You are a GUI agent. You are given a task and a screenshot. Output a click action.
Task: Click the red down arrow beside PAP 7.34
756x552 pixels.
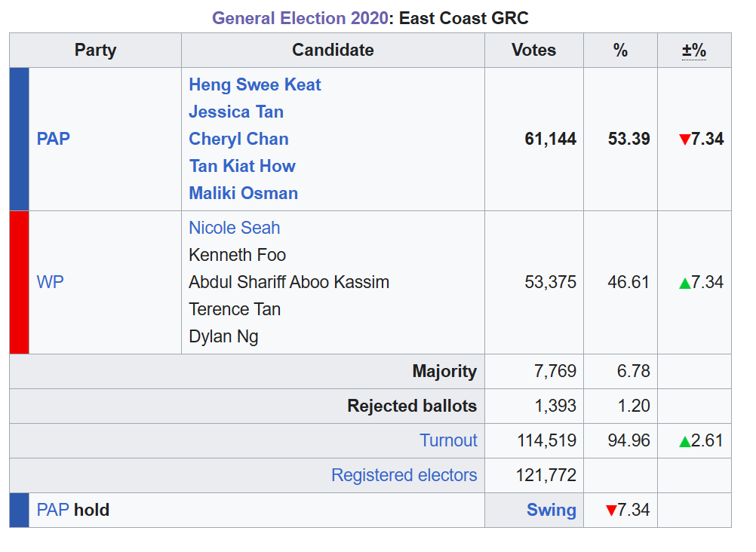pyautogui.click(x=684, y=140)
